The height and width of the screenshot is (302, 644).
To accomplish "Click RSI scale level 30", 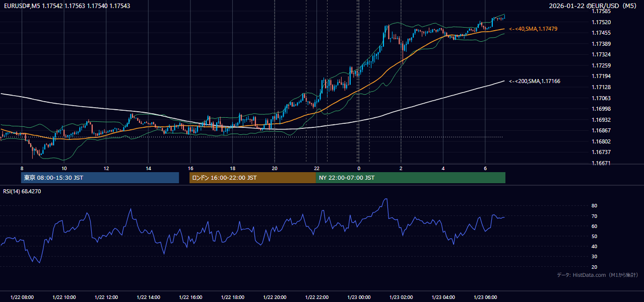I will click(x=594, y=257).
